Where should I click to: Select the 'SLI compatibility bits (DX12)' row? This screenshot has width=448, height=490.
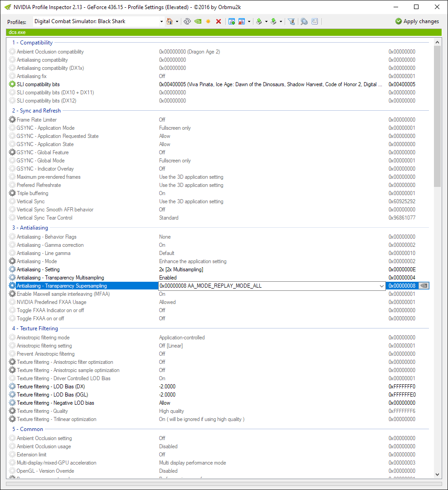[219, 101]
